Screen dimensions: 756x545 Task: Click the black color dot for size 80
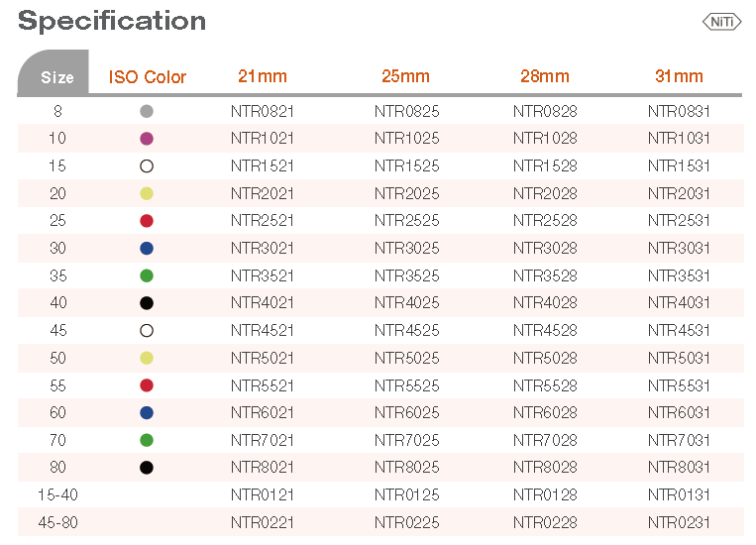click(147, 468)
